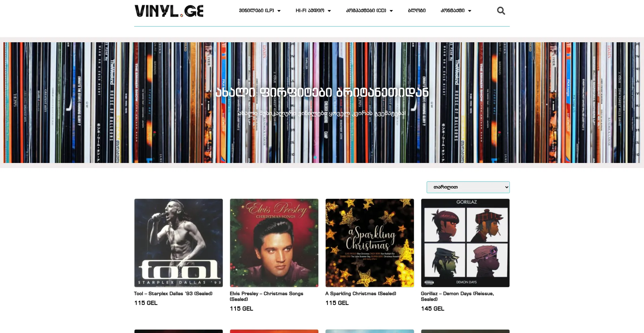This screenshot has height=333, width=644.
Task: Click Gorillaz – Demon Days title link
Action: click(458, 296)
